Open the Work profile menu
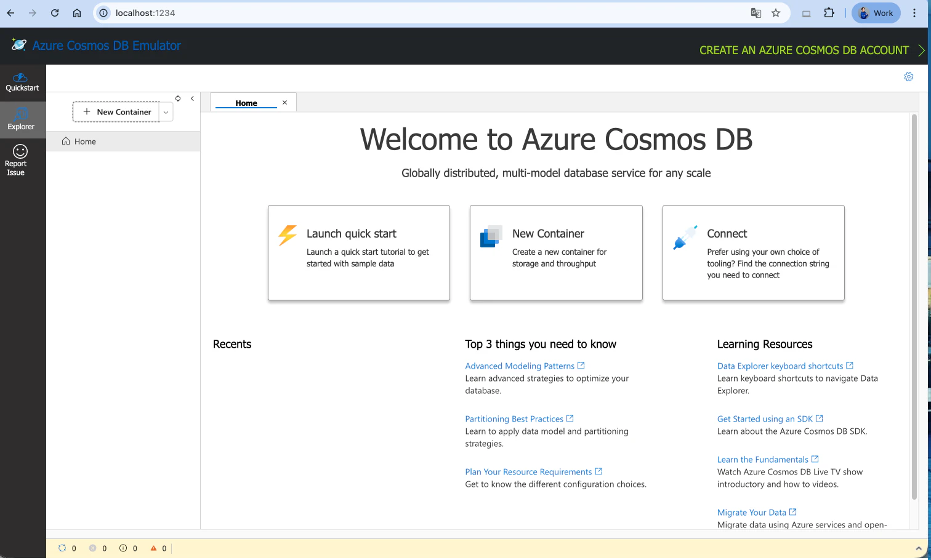The width and height of the screenshot is (931, 560). click(876, 13)
